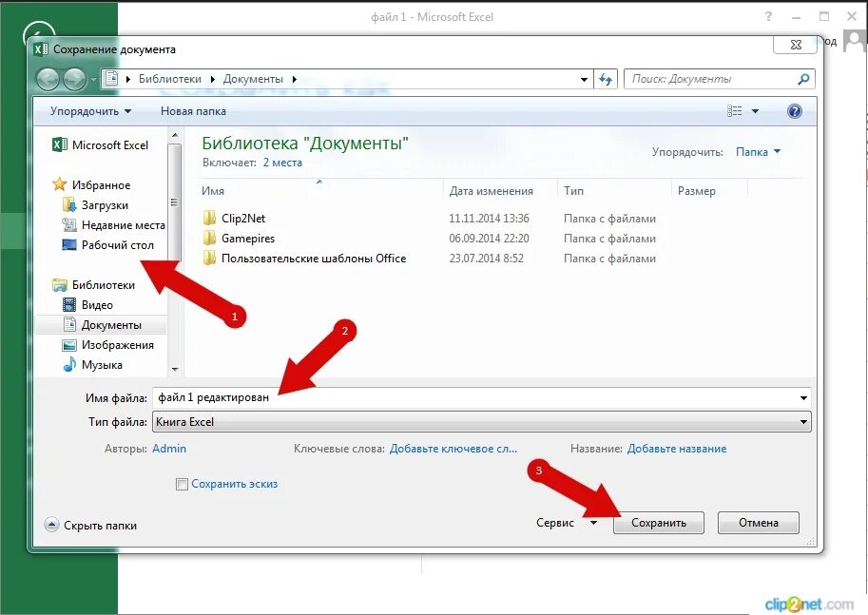Select the Документы breadcrumb segment

[x=253, y=79]
